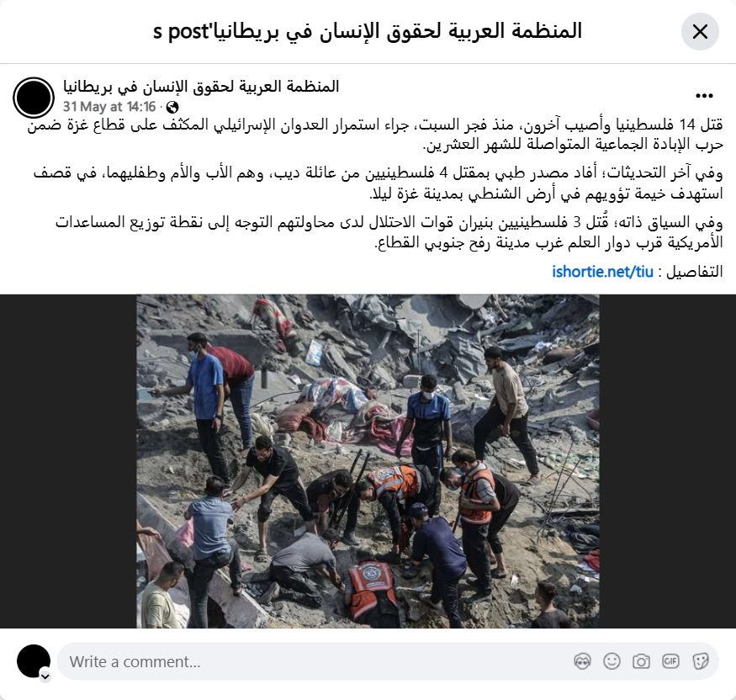736x700 pixels.
Task: Click the paragraph about the Rafah aid point
Action: click(x=389, y=232)
